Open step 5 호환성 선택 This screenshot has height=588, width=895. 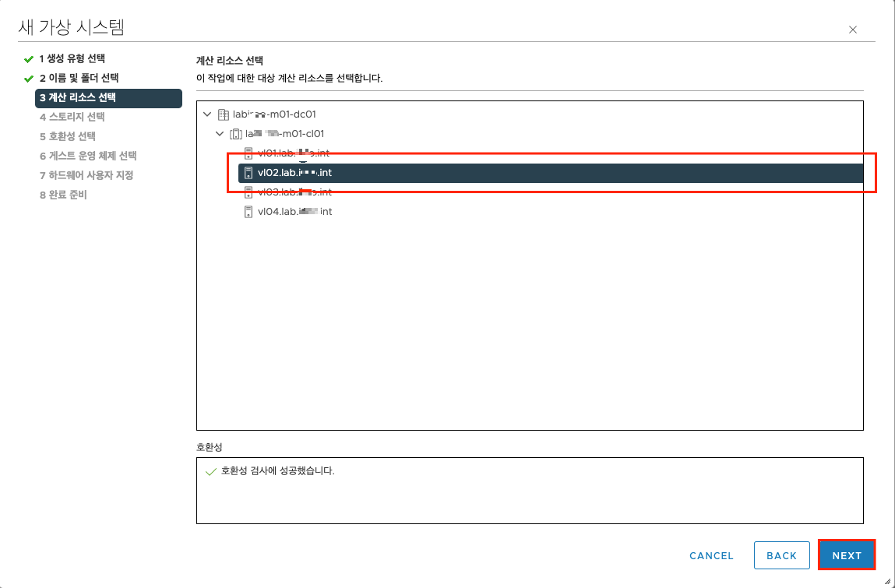pos(67,136)
